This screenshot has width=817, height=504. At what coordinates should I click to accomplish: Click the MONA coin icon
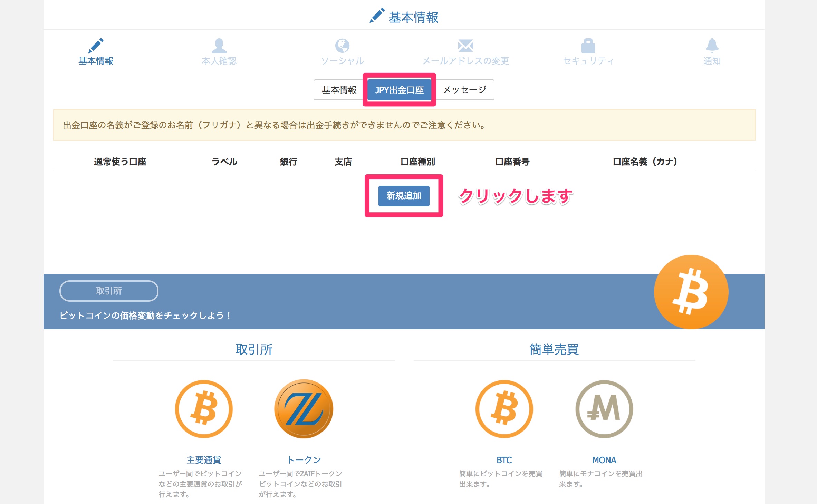click(604, 409)
